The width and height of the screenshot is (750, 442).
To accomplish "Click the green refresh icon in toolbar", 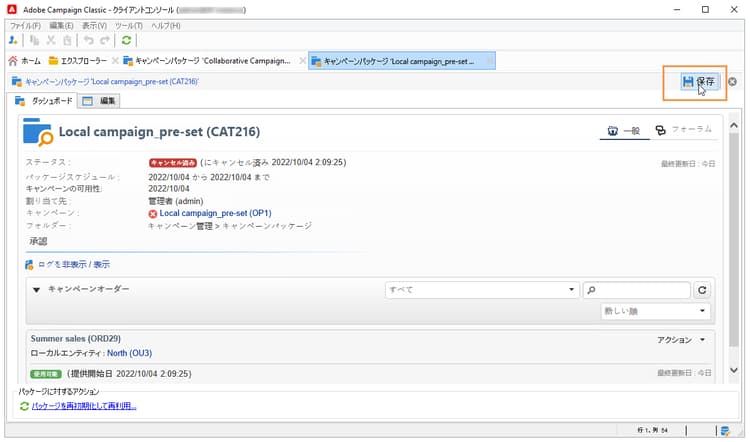I will coord(126,41).
